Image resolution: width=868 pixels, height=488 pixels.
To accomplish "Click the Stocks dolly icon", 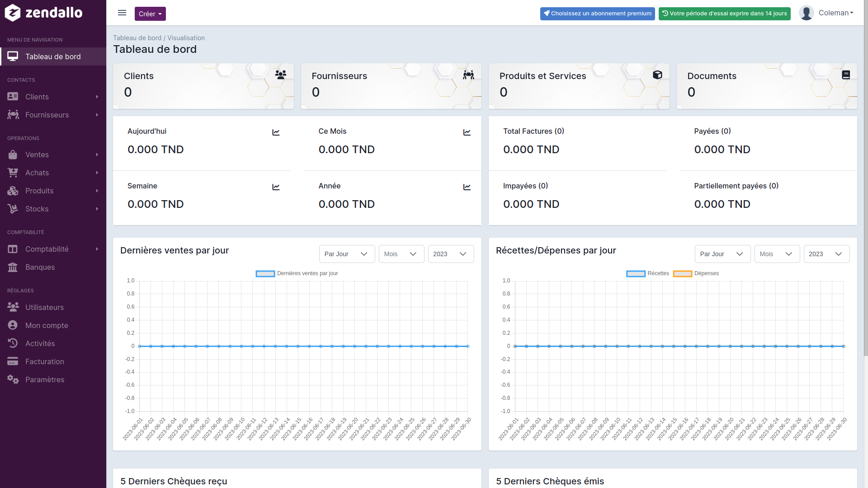I will click(x=13, y=209).
